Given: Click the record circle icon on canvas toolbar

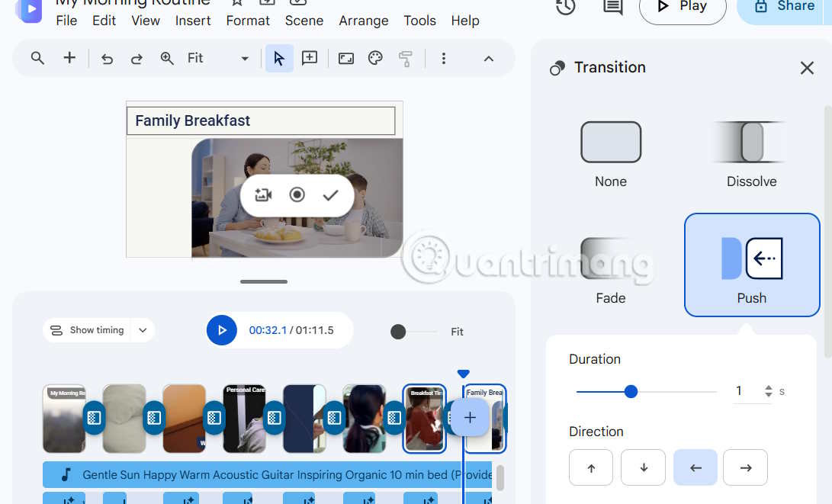Looking at the screenshot, I should [297, 194].
